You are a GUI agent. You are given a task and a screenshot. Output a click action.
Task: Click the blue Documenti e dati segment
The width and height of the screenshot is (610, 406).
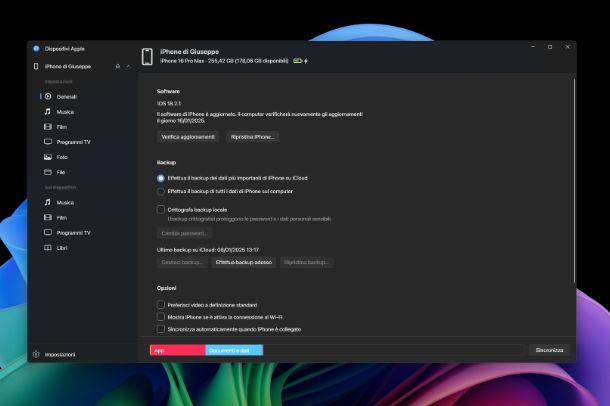click(234, 350)
